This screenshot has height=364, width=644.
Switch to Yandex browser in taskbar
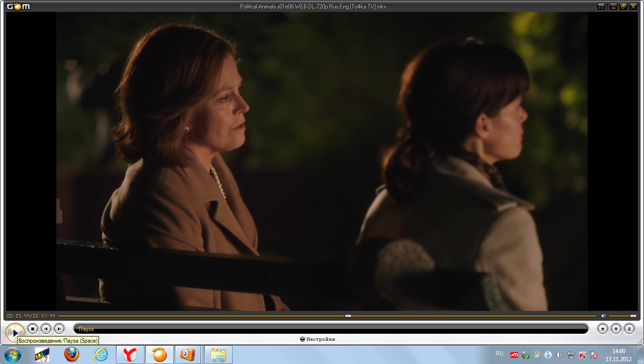pos(130,354)
